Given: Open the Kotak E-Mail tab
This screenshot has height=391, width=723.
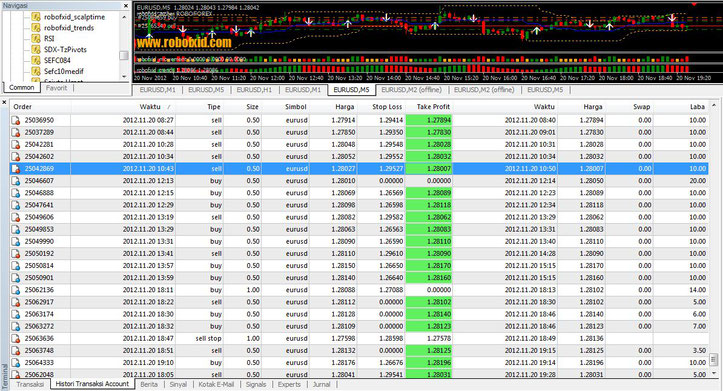Looking at the screenshot, I should click(x=216, y=384).
